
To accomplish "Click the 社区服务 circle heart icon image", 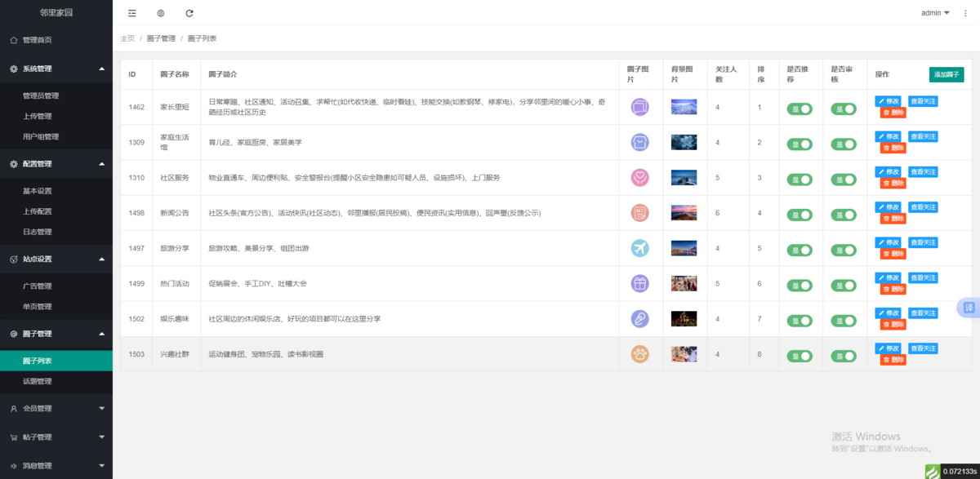I will [x=640, y=177].
